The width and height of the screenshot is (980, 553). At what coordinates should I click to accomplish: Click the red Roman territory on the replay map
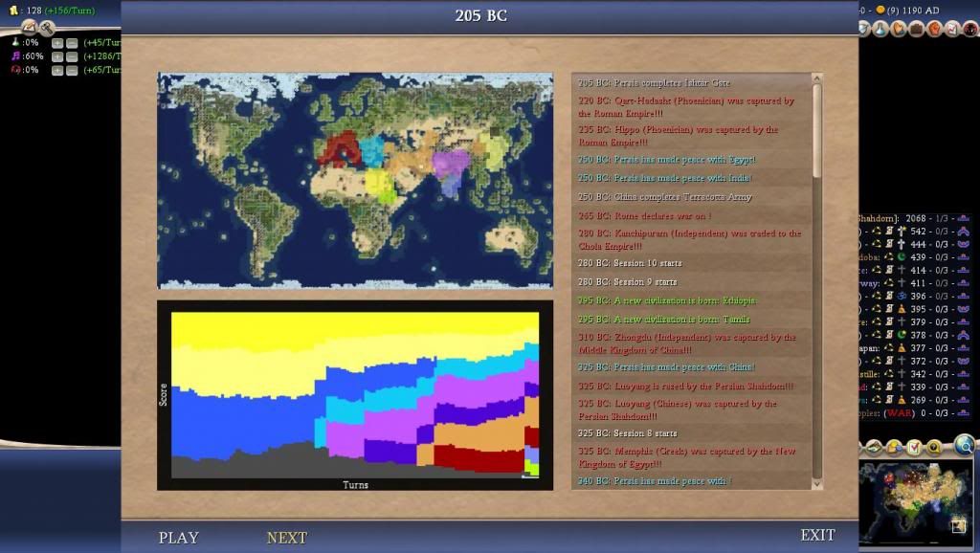pyautogui.click(x=341, y=147)
